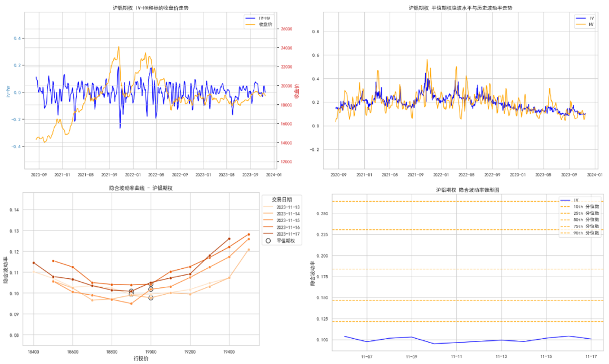Click the "0.6" y-axis tick label
The height and width of the screenshot is (364, 609).
(x=316, y=55)
